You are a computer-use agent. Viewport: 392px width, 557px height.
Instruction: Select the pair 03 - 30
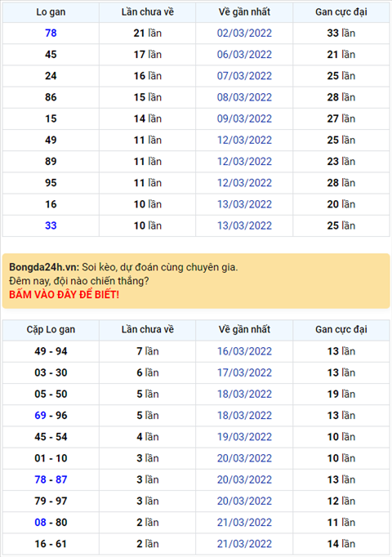(x=51, y=372)
